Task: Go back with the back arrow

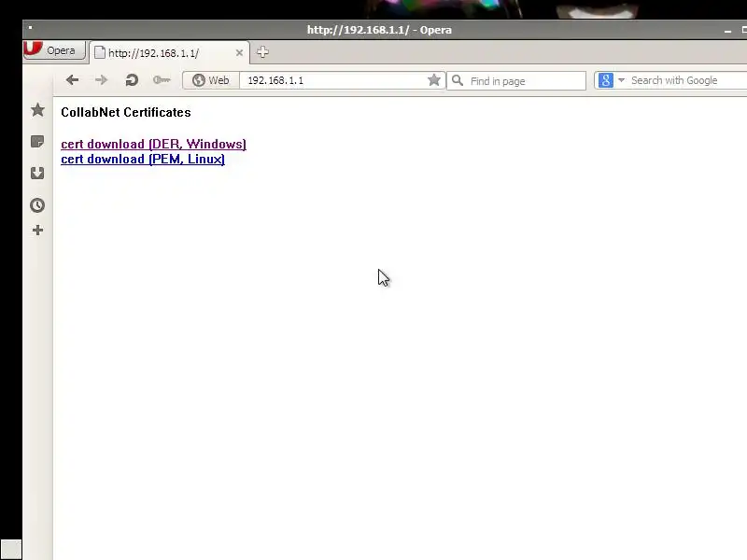Action: click(73, 80)
